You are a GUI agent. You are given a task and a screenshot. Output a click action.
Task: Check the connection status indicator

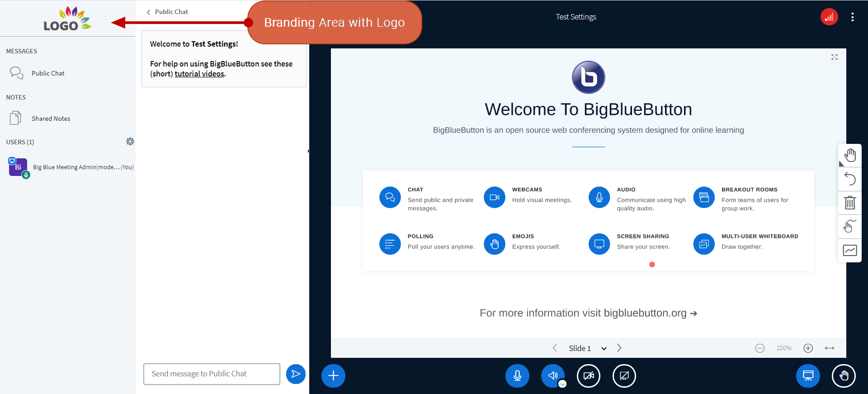829,17
